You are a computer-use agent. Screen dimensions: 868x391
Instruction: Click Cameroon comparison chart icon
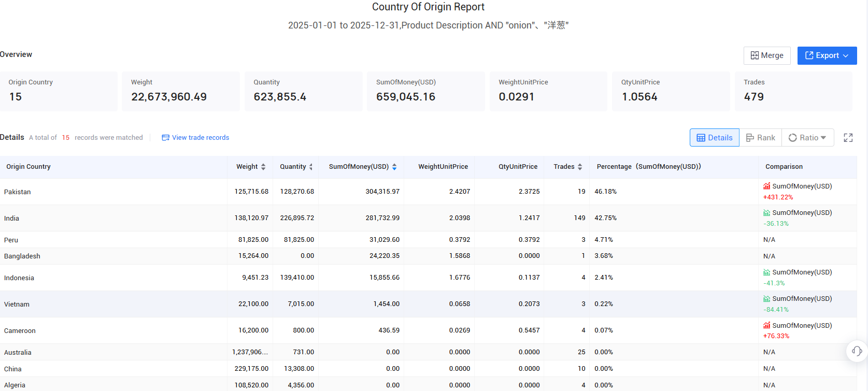pyautogui.click(x=766, y=325)
